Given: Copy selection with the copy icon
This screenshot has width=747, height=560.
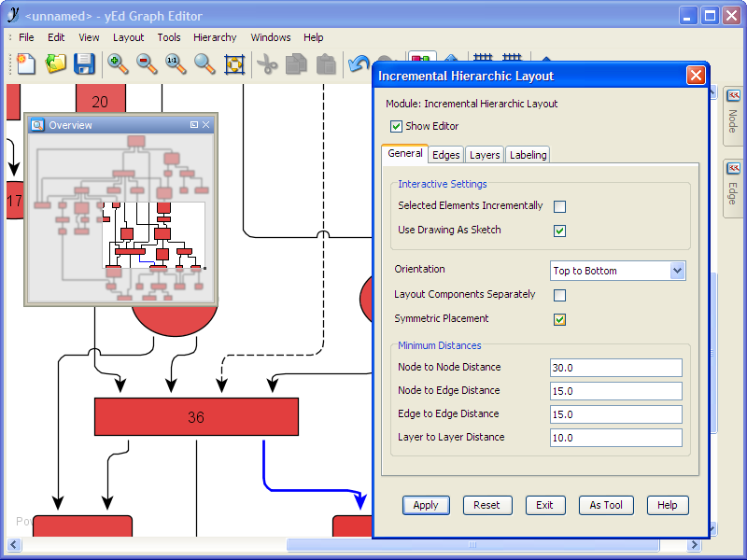Looking at the screenshot, I should point(296,63).
